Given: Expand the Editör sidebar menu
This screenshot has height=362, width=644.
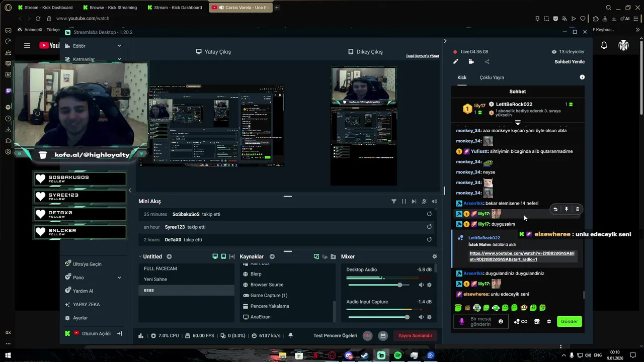Looking at the screenshot, I should click(93, 46).
